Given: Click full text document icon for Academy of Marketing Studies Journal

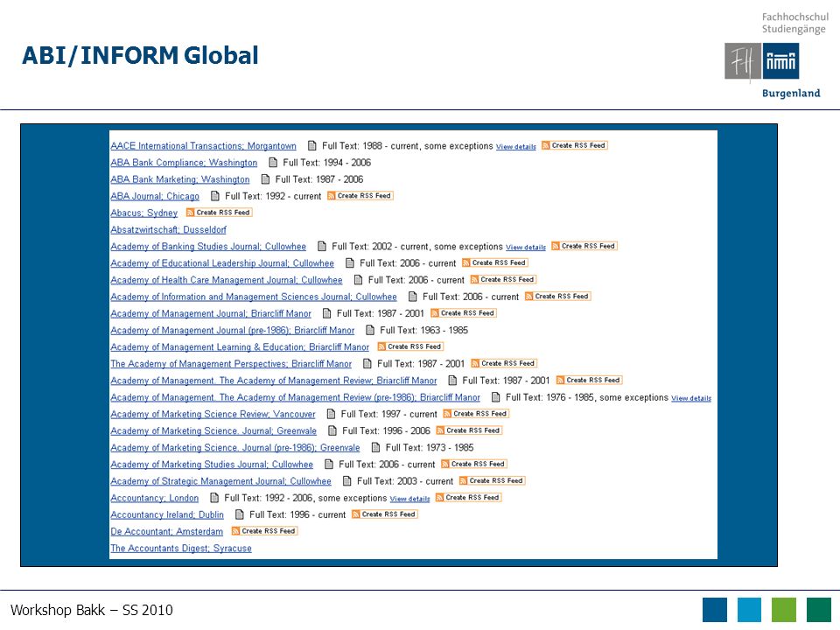Looking at the screenshot, I should click(328, 465).
